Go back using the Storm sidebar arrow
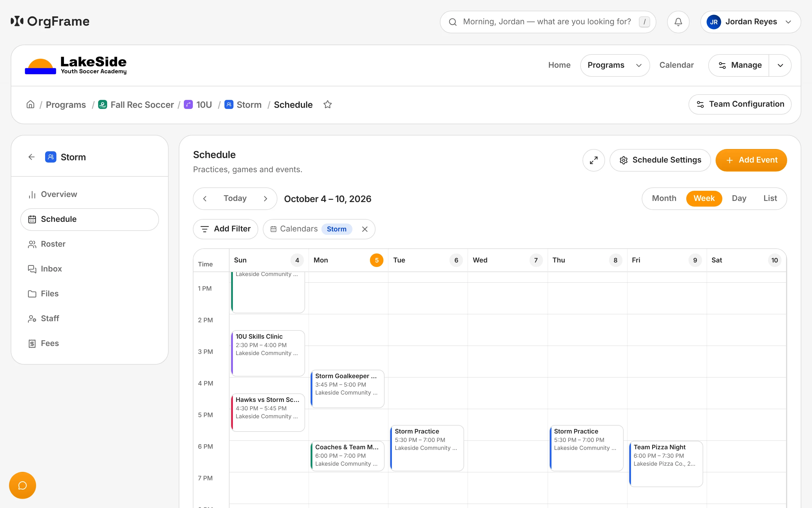 [32, 157]
